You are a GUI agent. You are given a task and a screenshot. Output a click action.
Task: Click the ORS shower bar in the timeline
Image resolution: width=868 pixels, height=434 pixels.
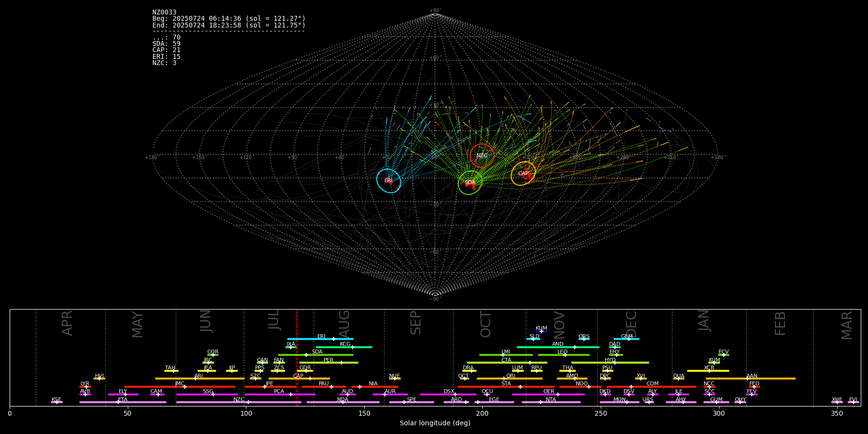[584, 339]
